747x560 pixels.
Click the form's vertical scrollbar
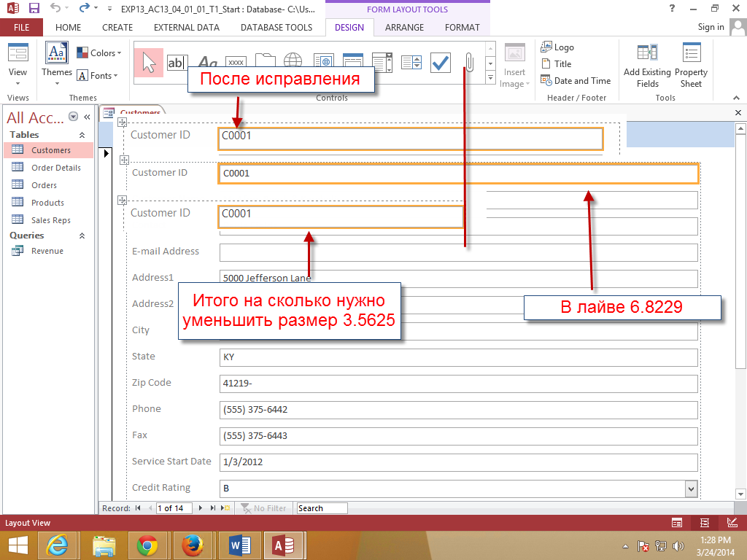click(740, 311)
